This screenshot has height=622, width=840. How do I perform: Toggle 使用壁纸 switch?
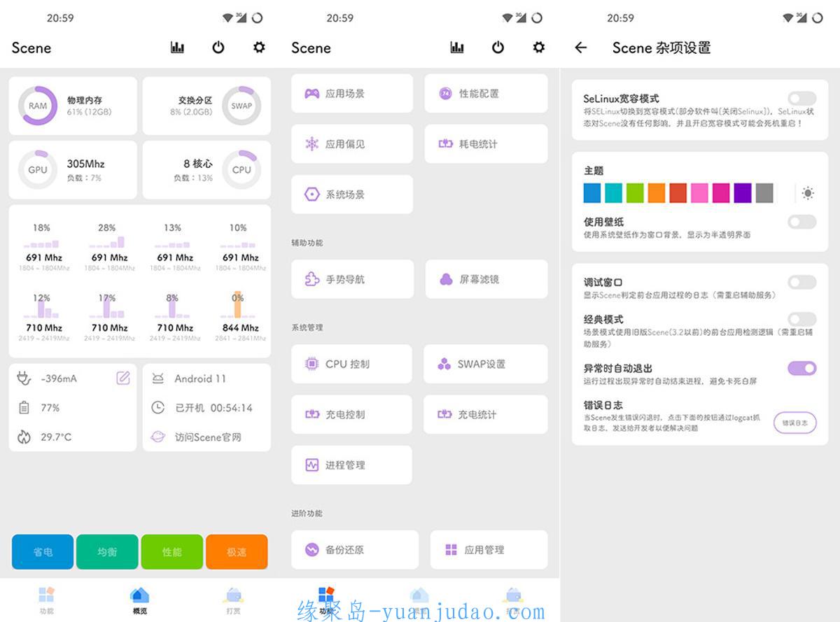(x=802, y=222)
